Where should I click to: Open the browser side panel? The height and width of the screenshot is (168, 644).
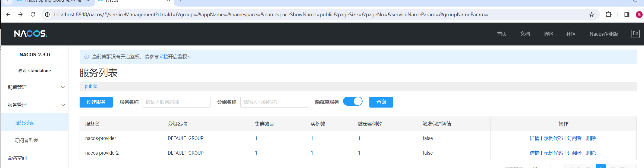(627, 14)
